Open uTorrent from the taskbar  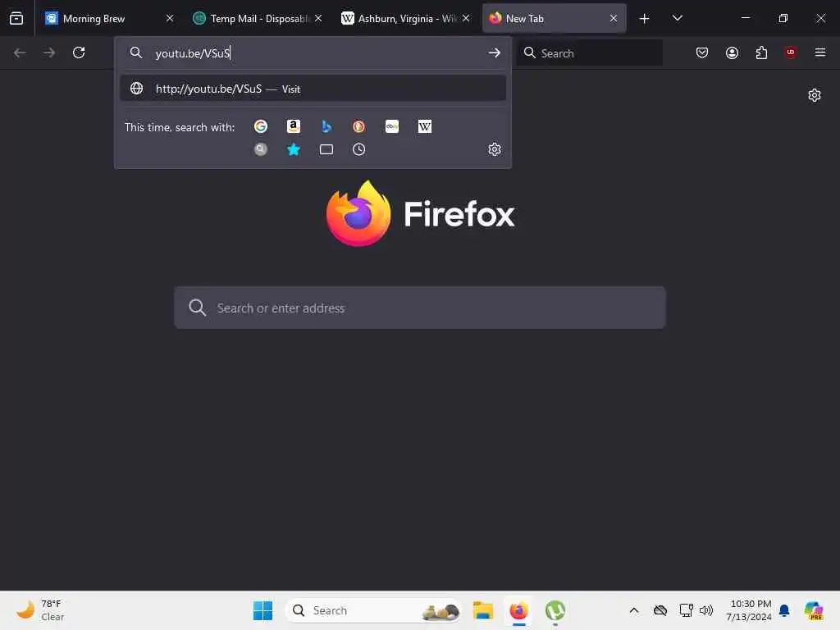(x=555, y=610)
